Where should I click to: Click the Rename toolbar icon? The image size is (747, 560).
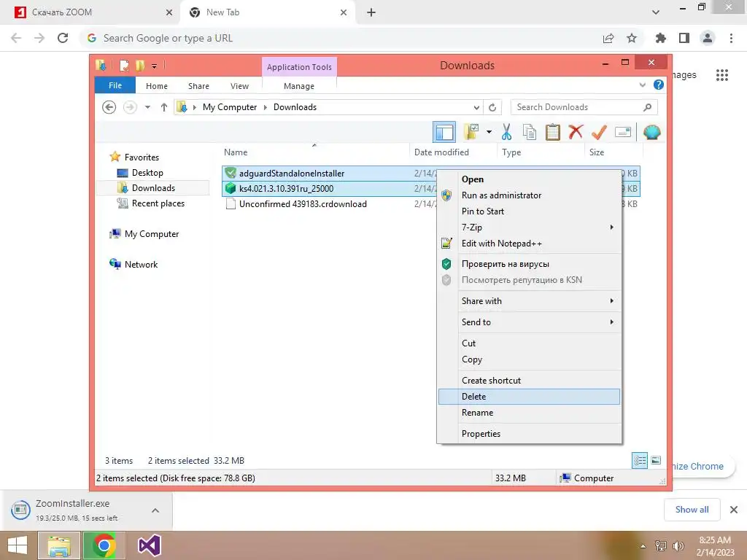(623, 132)
